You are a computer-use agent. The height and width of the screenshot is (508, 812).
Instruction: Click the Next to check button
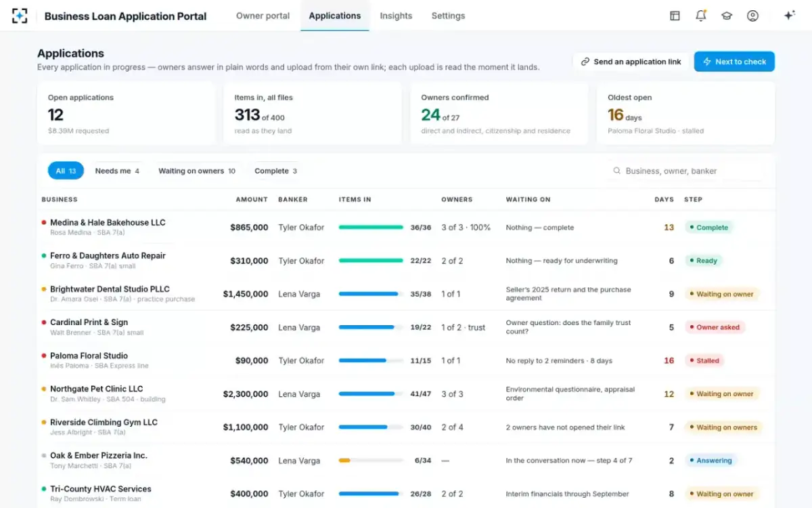coord(734,62)
